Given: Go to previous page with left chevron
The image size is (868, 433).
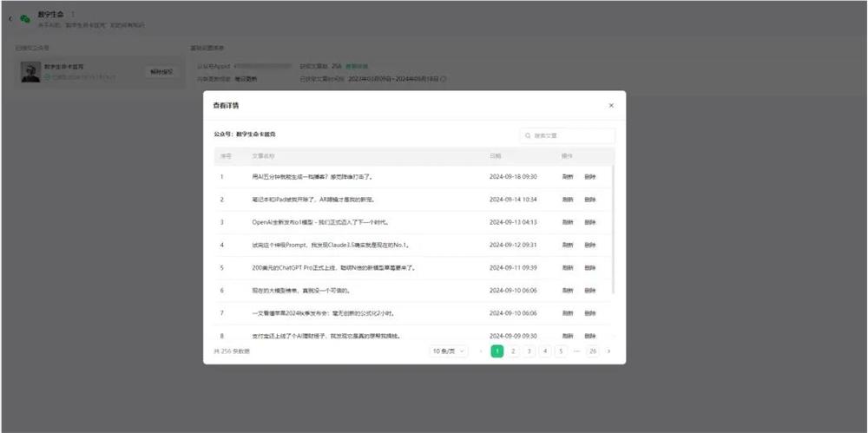Looking at the screenshot, I should [481, 351].
